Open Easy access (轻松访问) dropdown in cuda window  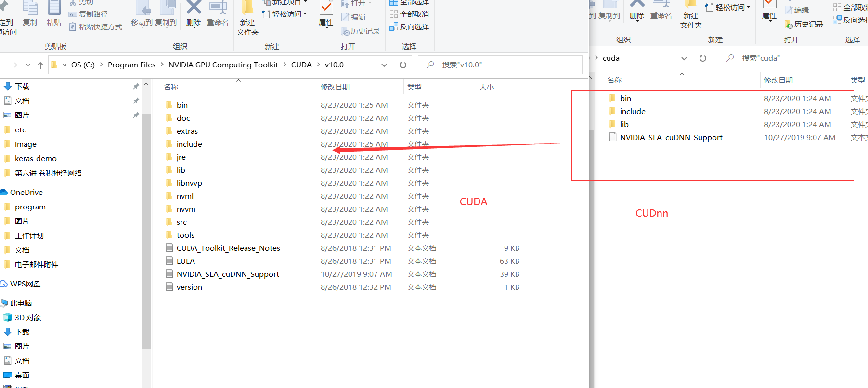pos(728,7)
